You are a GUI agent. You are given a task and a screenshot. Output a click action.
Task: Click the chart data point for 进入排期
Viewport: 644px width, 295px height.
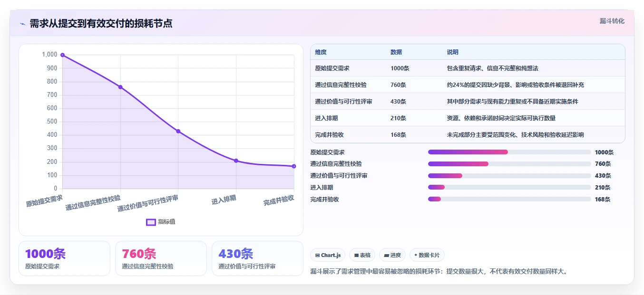click(x=236, y=161)
